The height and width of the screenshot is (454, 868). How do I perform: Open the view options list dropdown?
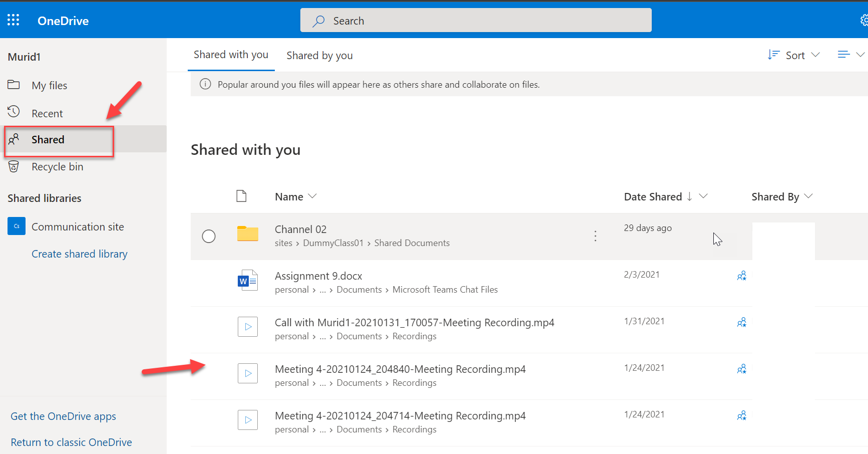point(851,55)
